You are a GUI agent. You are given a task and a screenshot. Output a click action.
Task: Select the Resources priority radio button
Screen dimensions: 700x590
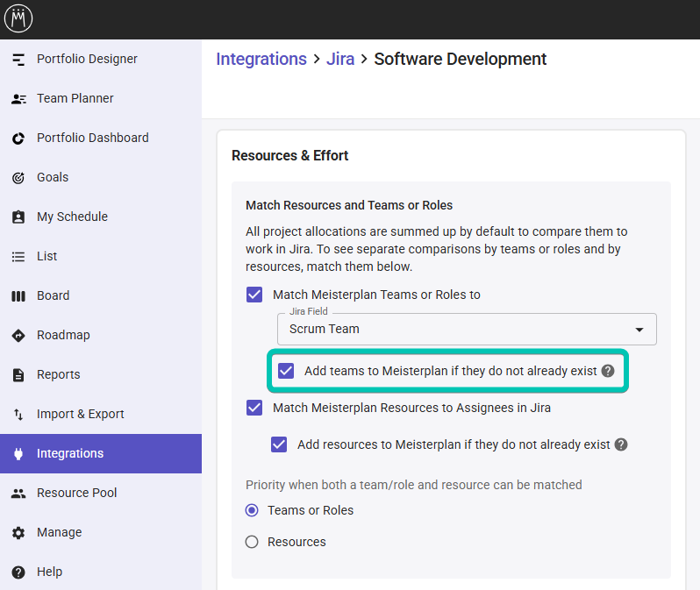pyautogui.click(x=252, y=542)
